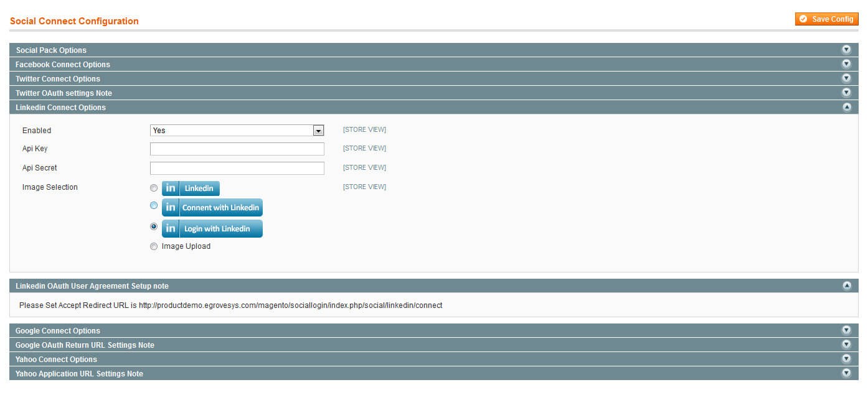Open the Facebook Connect Options header
Viewport: 868px width, 400px height.
point(434,64)
